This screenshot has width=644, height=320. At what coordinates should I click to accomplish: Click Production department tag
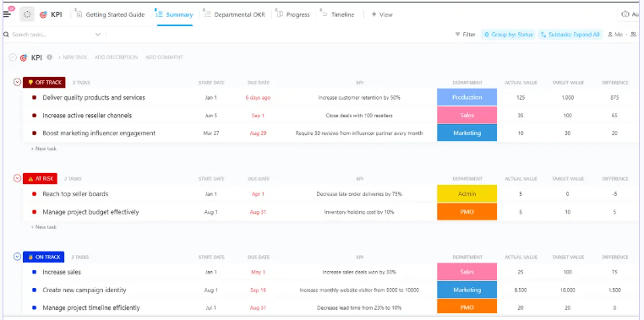pos(467,97)
